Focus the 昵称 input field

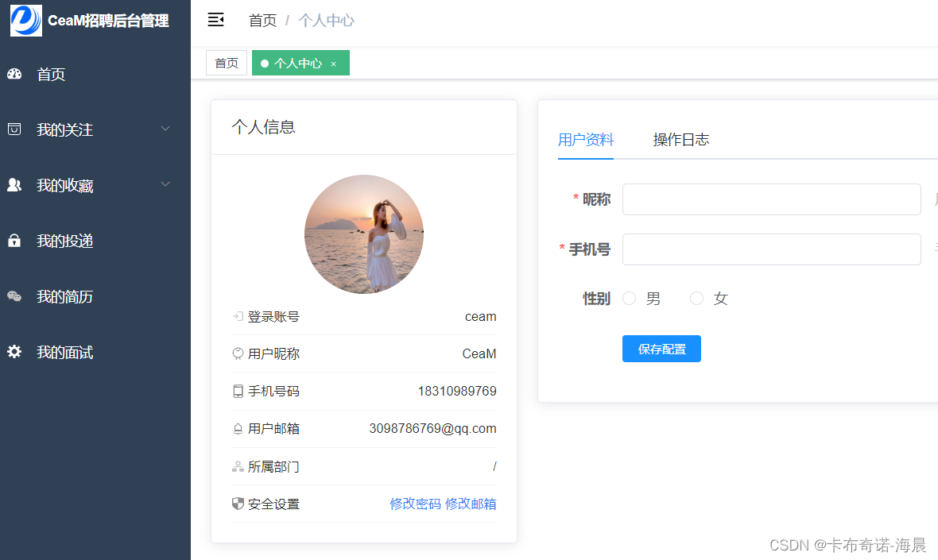(771, 199)
